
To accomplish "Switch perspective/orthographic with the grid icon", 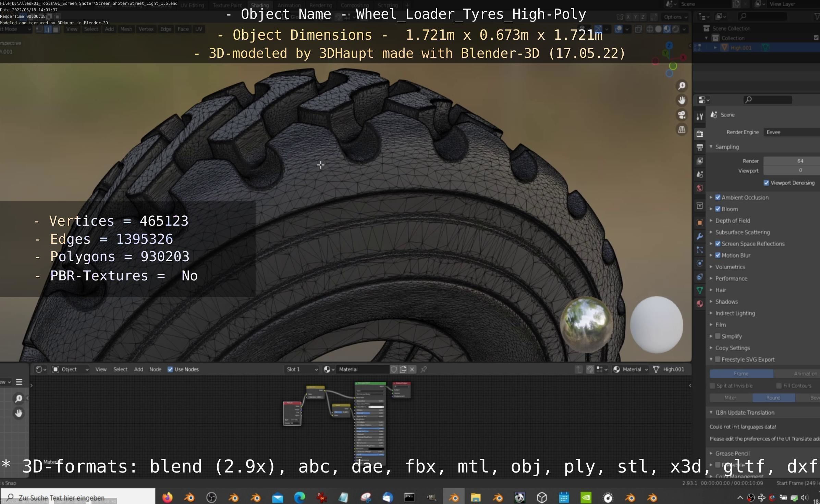I will [682, 130].
